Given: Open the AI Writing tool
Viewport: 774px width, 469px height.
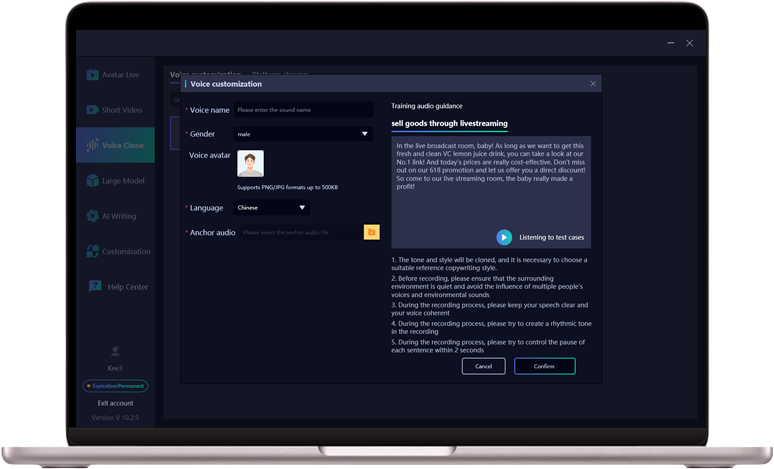Looking at the screenshot, I should point(116,216).
